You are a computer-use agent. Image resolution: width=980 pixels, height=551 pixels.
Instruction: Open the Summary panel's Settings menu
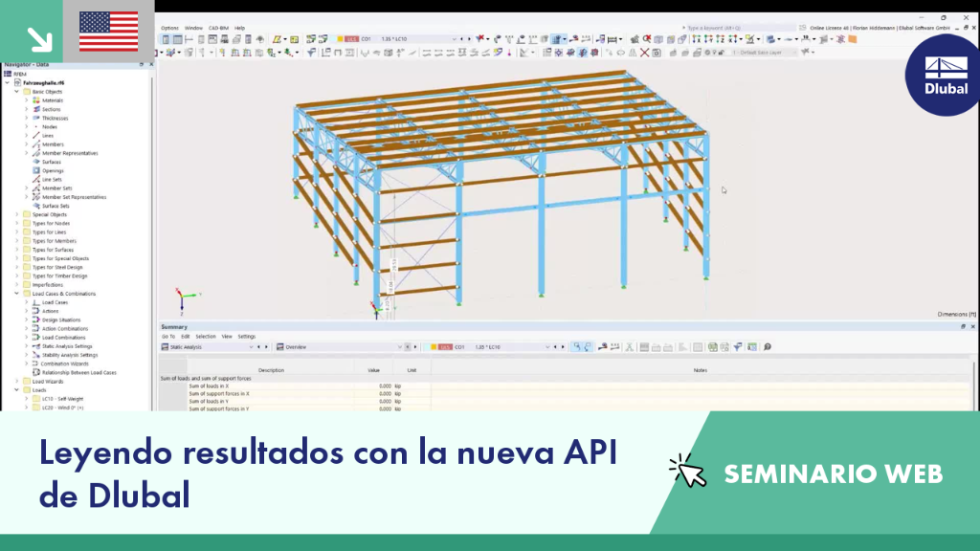coord(246,336)
